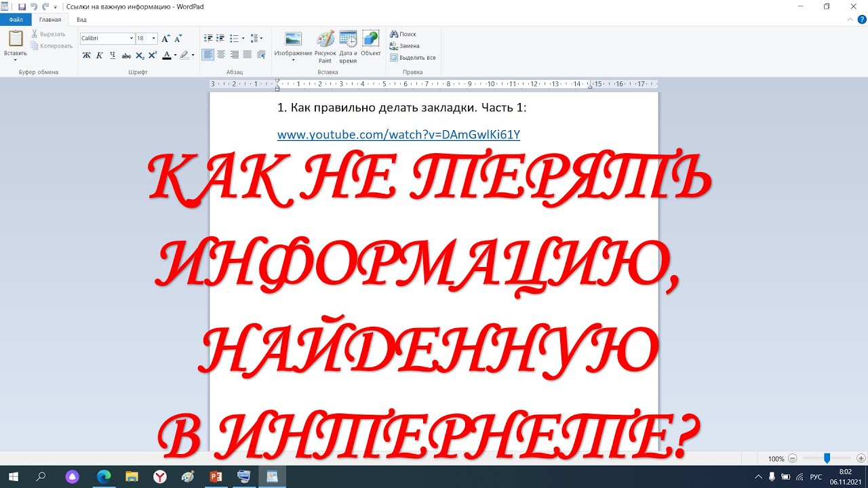This screenshot has width=868, height=488.
Task: Click the Decrease indent icon
Action: pyautogui.click(x=208, y=39)
